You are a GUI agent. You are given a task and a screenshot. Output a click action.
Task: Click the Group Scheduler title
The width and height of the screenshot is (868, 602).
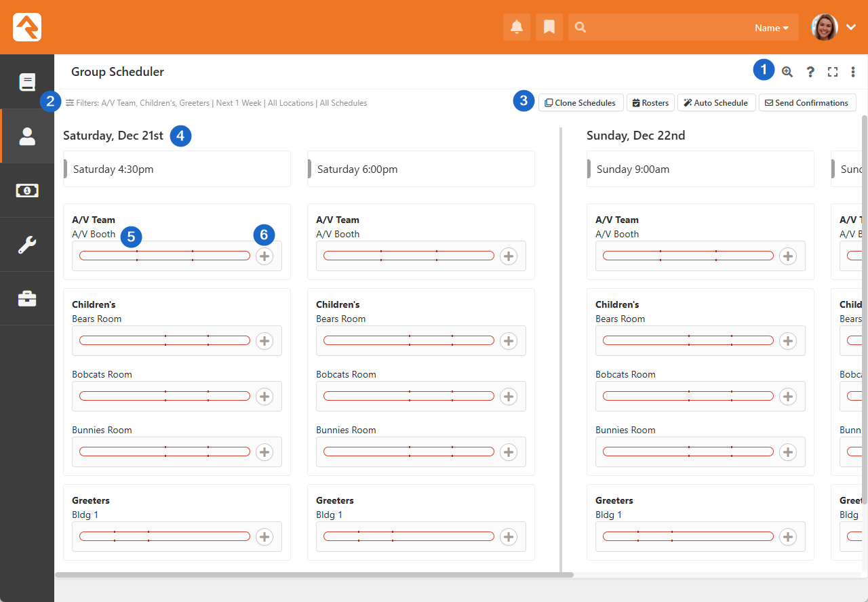pyautogui.click(x=117, y=72)
